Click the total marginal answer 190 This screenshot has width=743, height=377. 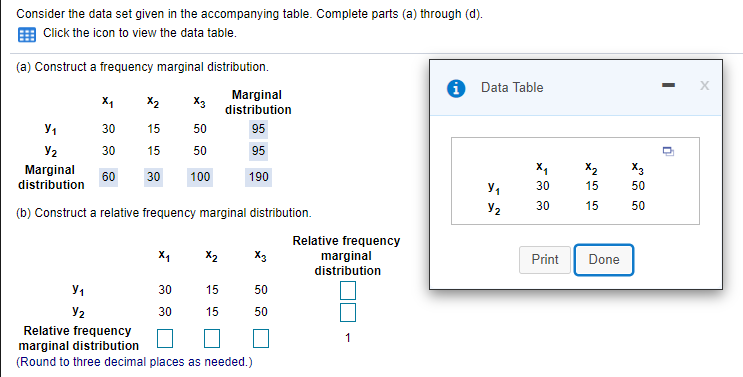click(x=259, y=177)
